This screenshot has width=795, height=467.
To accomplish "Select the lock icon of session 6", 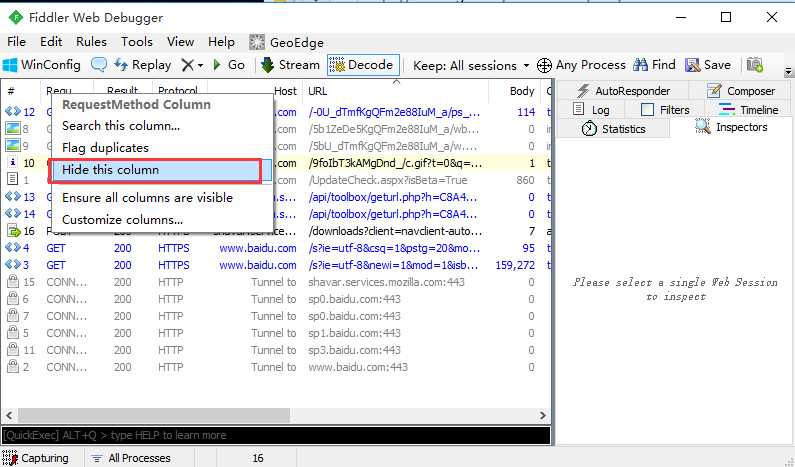I will coord(13,298).
